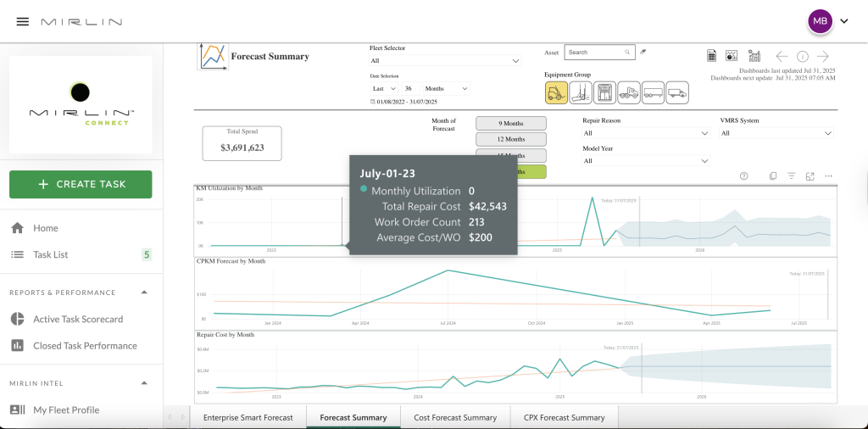Open the Model Year dropdown
The height and width of the screenshot is (429, 868).
(x=646, y=161)
